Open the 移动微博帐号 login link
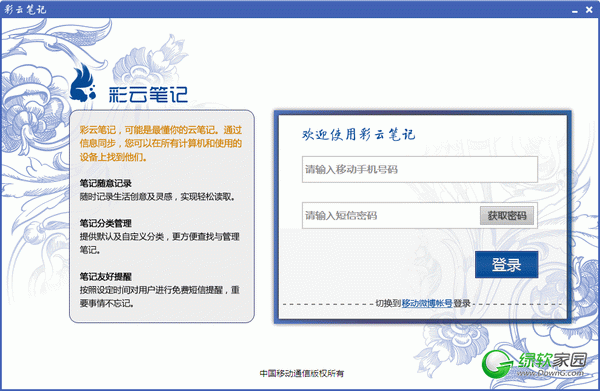The width and height of the screenshot is (600, 391). pos(427,304)
